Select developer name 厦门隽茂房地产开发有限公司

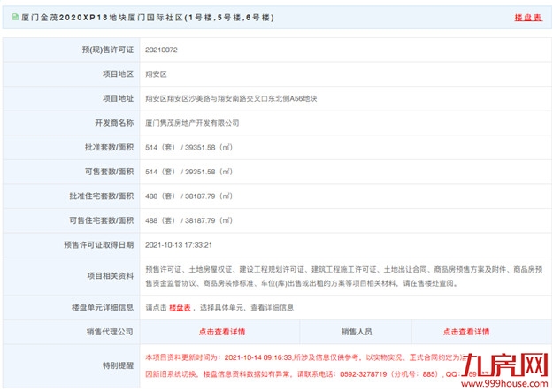pyautogui.click(x=192, y=123)
